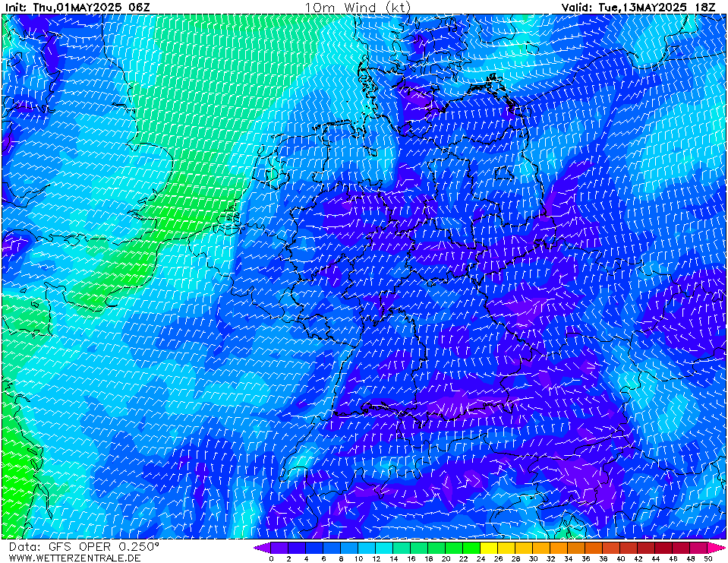
Task: Pick the orange 32–34 kt legend swatch
Action: 559,548
